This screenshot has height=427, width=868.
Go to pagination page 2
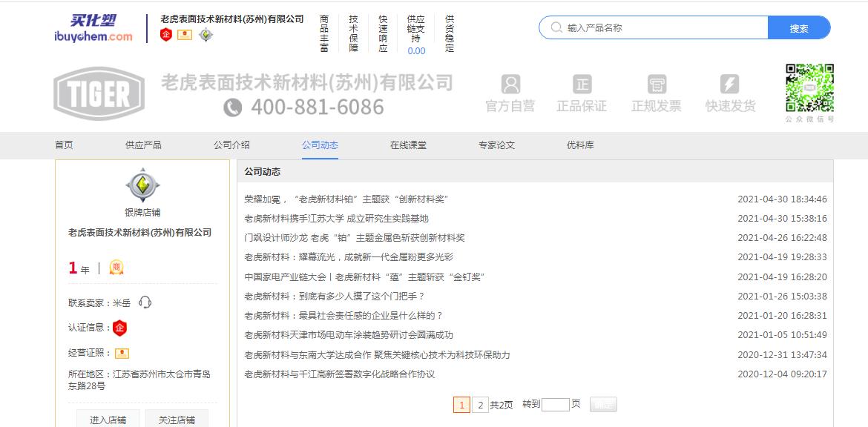480,405
